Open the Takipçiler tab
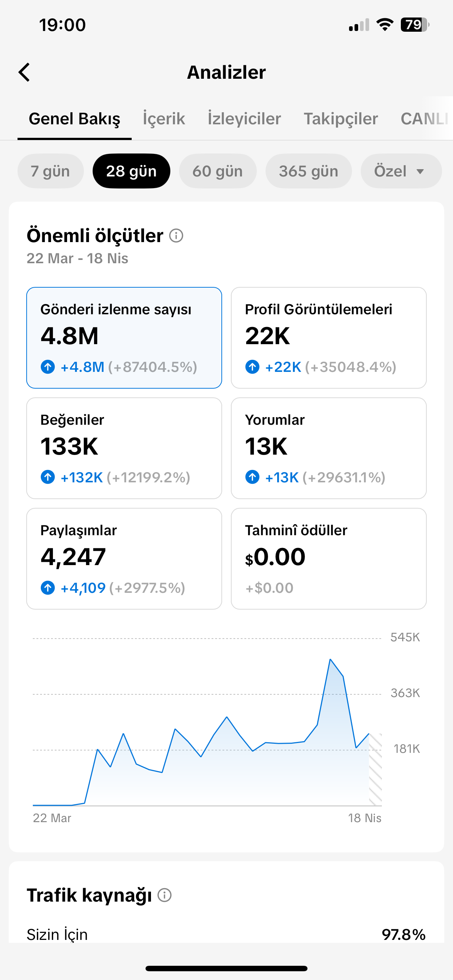453x980 pixels. [x=341, y=119]
